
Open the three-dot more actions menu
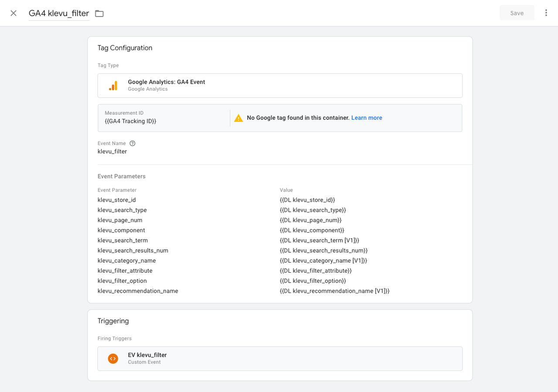pyautogui.click(x=546, y=13)
